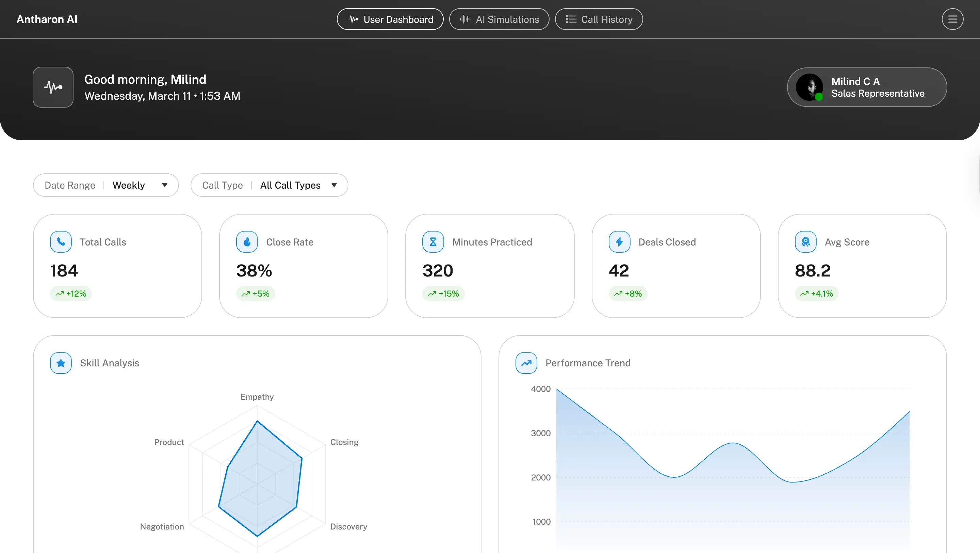The height and width of the screenshot is (553, 980).
Task: Open Milind C A profile button
Action: pos(867,87)
